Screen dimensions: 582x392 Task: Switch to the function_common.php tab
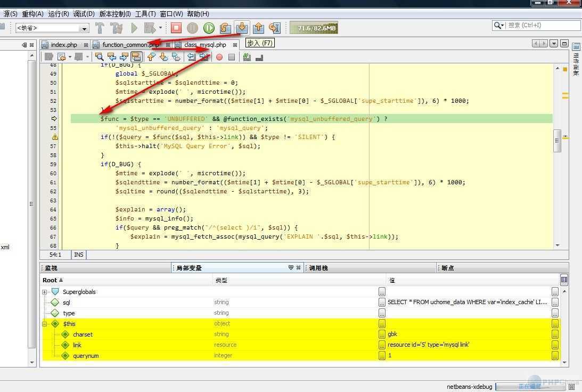pos(130,45)
